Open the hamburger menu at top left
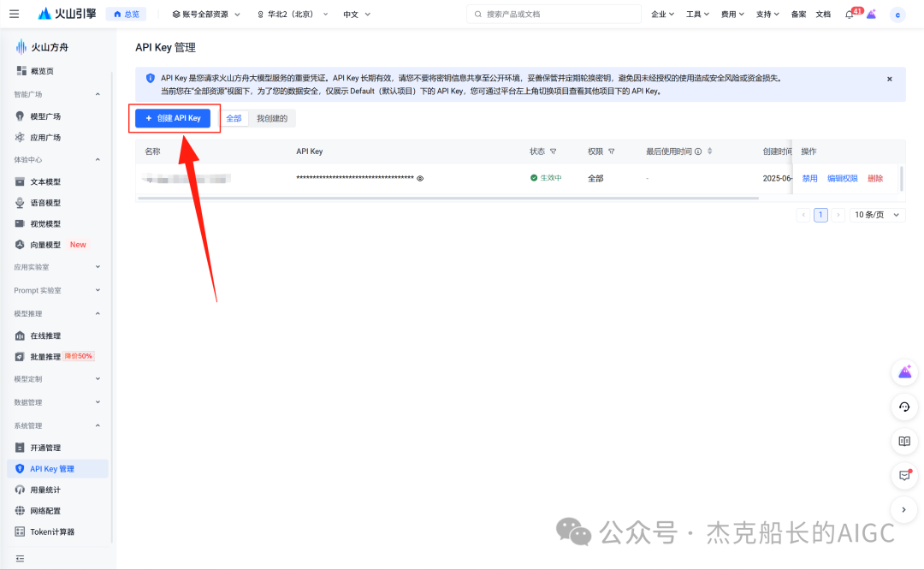The image size is (924, 570). tap(15, 14)
